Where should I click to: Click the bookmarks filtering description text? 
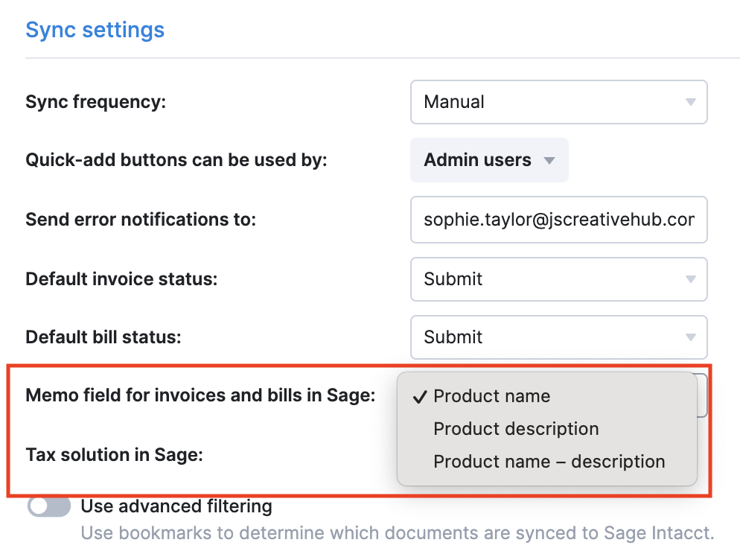[x=398, y=533]
